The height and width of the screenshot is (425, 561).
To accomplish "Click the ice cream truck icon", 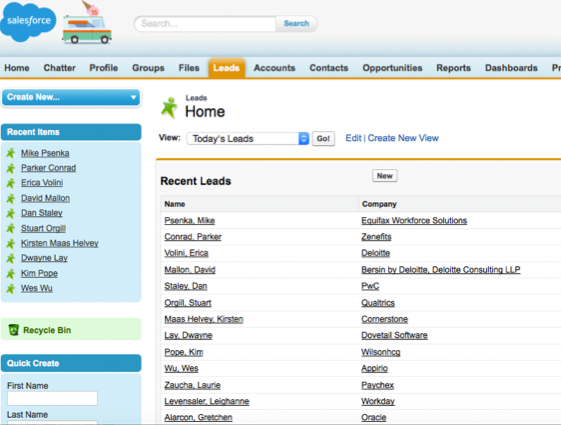I will (87, 23).
